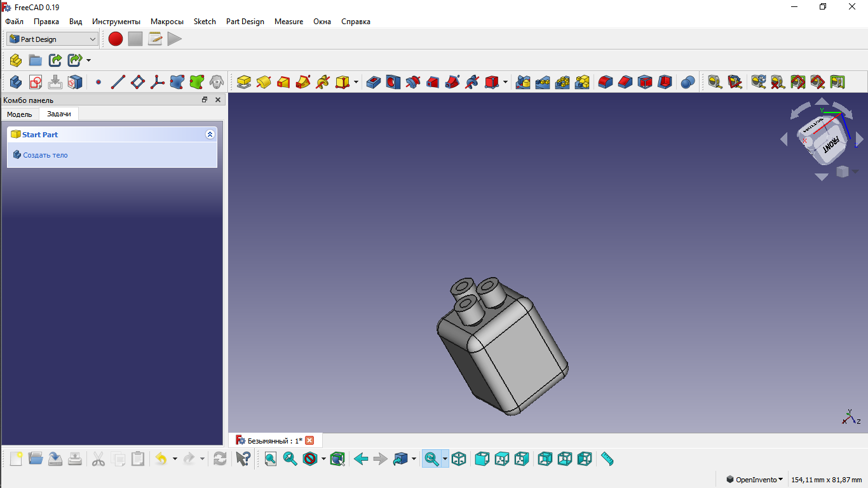Click the Create body icon in toolbar
This screenshot has height=488, width=868.
click(x=16, y=82)
